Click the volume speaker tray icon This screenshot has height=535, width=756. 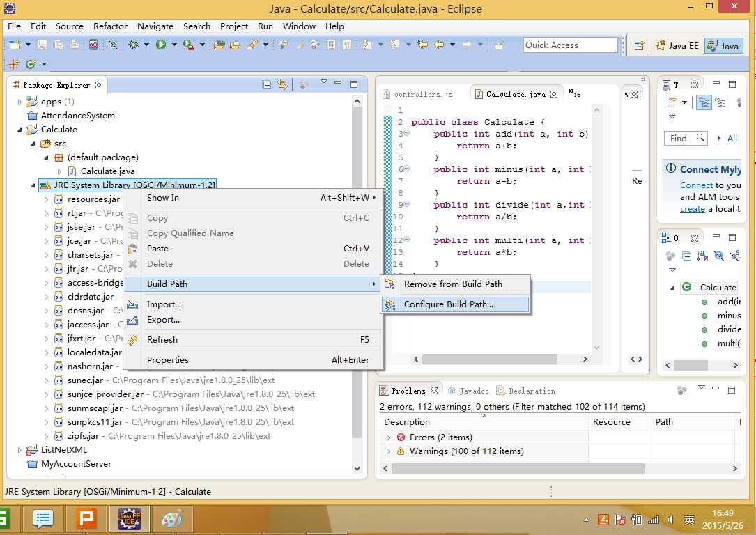click(670, 520)
